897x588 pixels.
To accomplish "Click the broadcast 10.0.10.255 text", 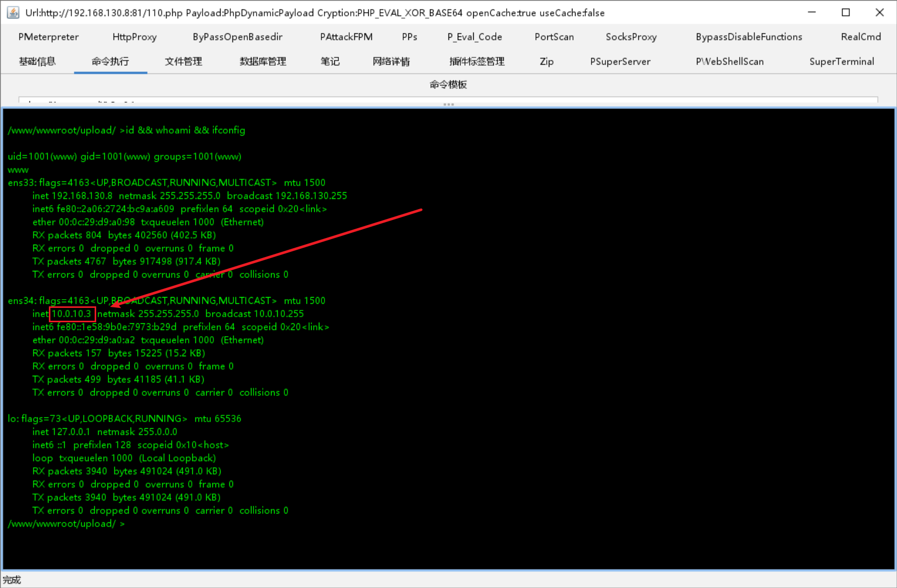I will click(255, 314).
